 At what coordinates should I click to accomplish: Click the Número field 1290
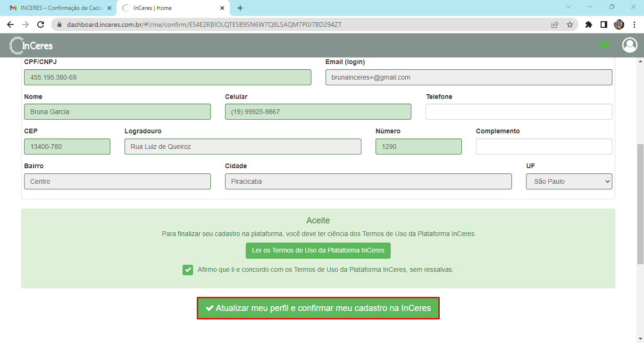[x=418, y=147]
